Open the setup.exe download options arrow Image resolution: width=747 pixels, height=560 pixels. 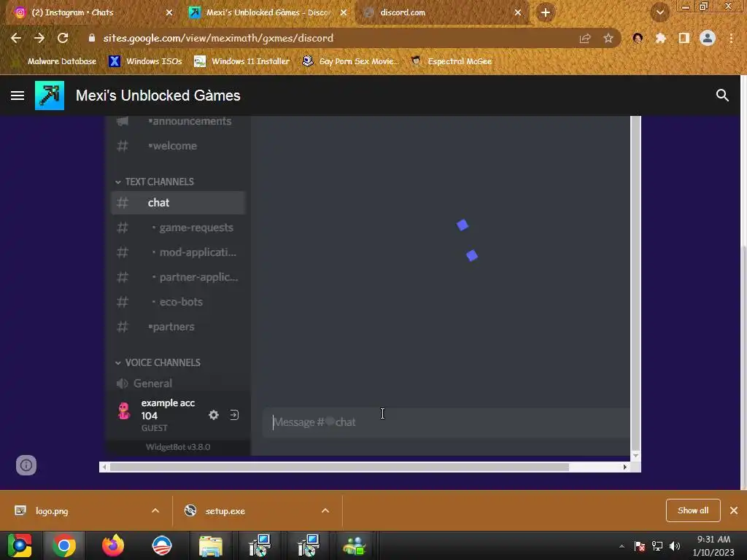325,510
